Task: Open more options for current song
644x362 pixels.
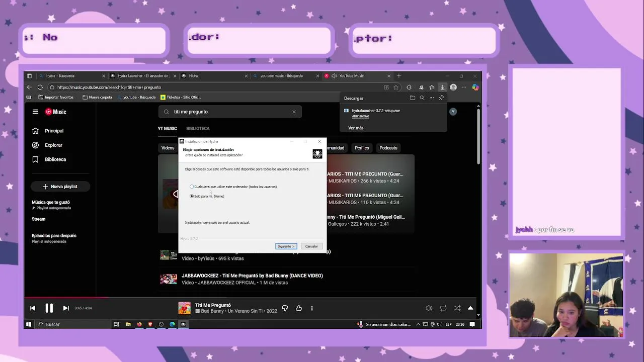Action: (x=312, y=308)
